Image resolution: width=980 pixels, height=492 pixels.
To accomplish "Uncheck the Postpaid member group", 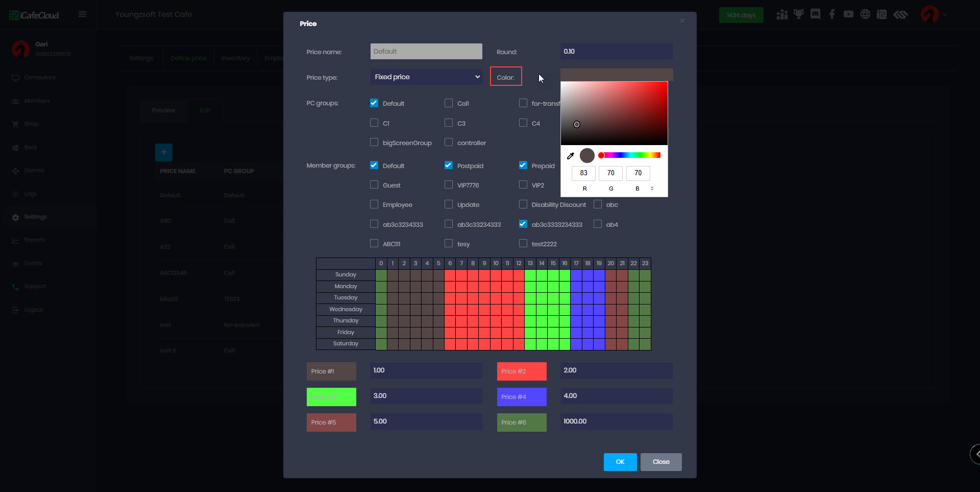I will click(x=449, y=165).
